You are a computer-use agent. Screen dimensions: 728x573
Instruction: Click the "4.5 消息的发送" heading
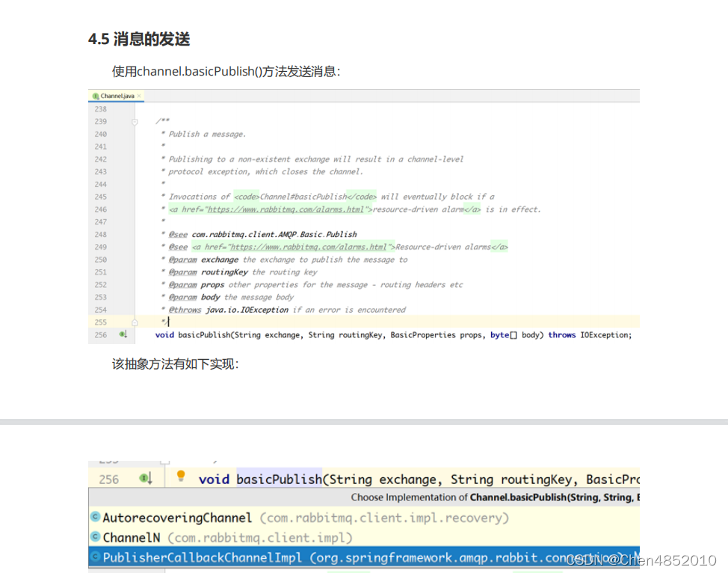click(139, 39)
